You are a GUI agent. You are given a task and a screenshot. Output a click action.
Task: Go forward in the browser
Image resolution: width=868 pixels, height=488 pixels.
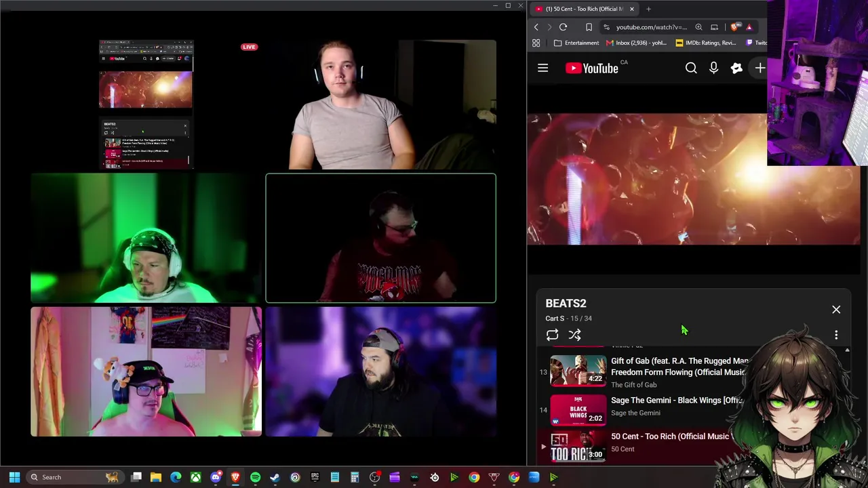[x=548, y=27]
